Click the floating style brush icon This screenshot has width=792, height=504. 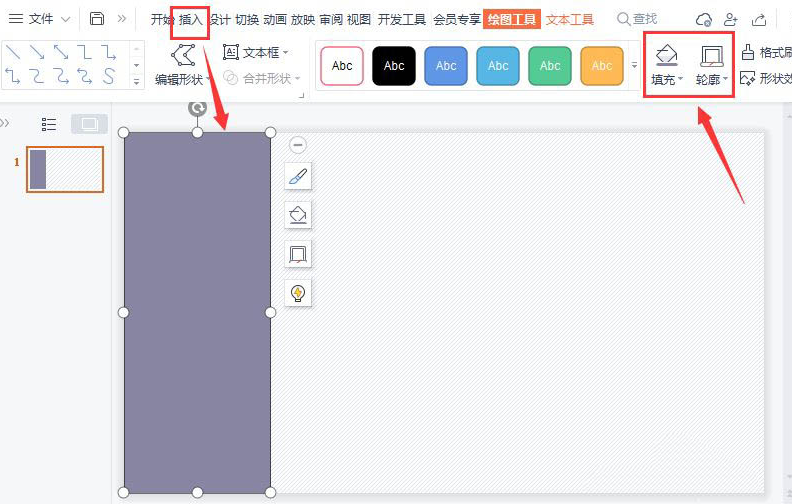pyautogui.click(x=298, y=176)
